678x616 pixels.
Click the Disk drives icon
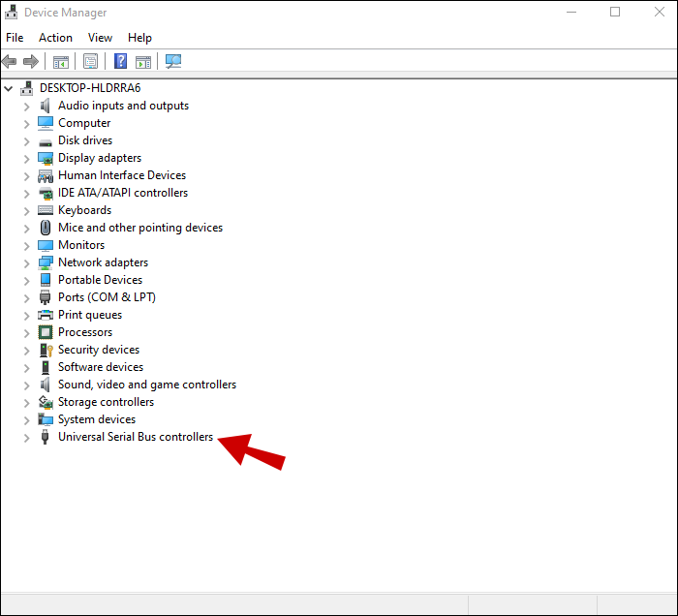pyautogui.click(x=45, y=141)
